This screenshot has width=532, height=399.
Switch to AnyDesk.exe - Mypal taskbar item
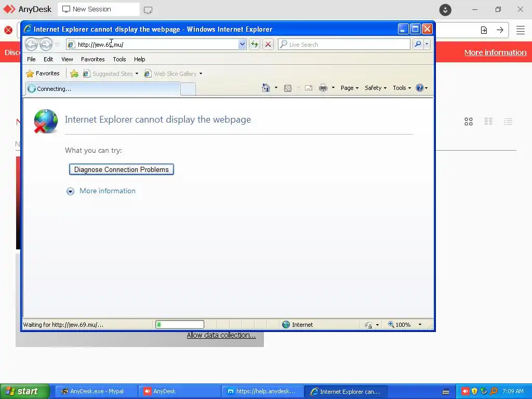click(96, 392)
